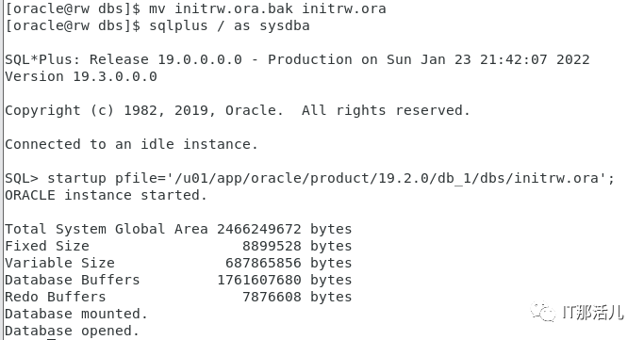The height and width of the screenshot is (340, 644).
Task: Click the Variable Size 687865856 value
Action: click(263, 263)
